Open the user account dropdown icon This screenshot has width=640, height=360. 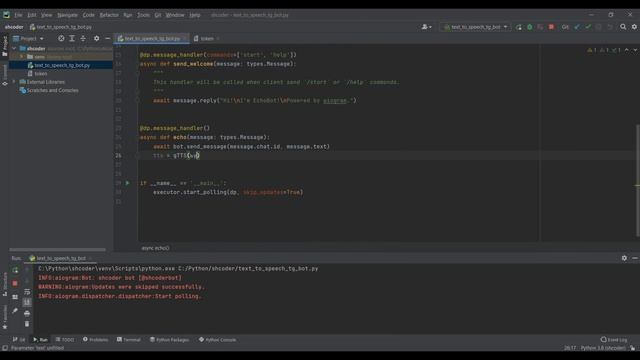point(427,27)
